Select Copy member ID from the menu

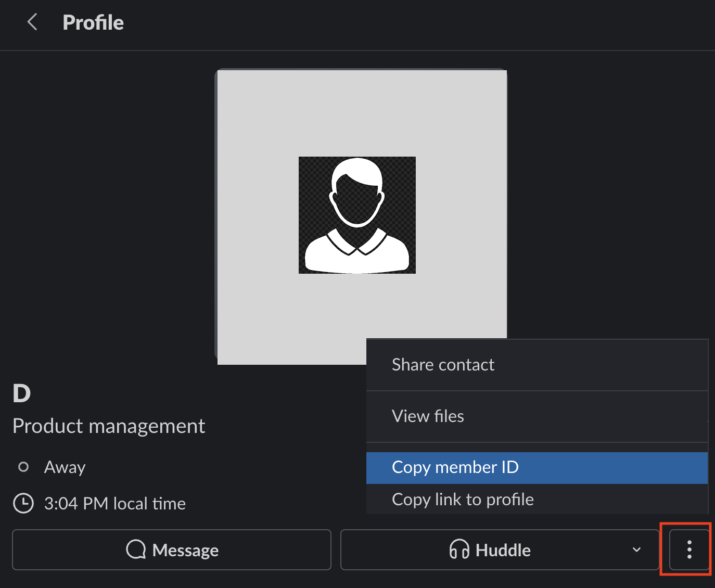(x=455, y=467)
